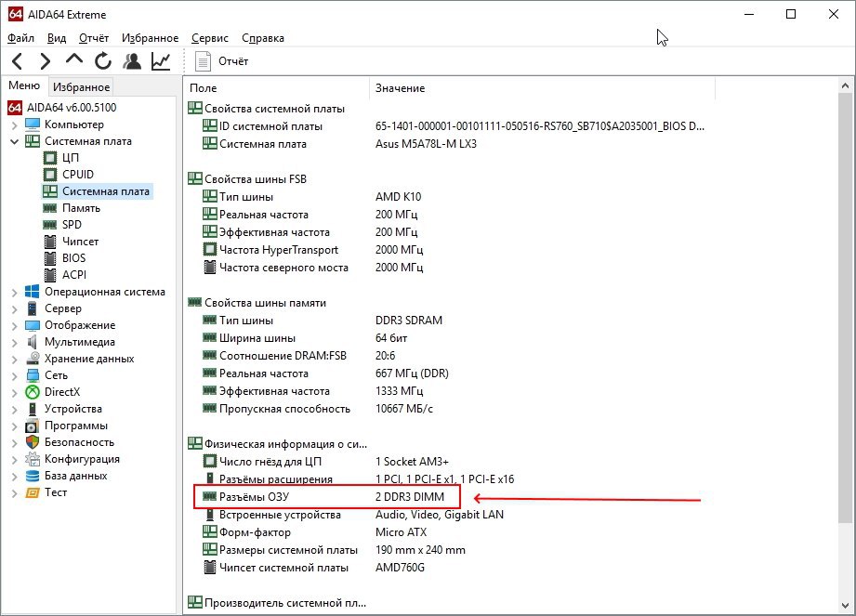The width and height of the screenshot is (856, 616).
Task: Open the Отчёт menu in menu bar
Action: [x=93, y=38]
